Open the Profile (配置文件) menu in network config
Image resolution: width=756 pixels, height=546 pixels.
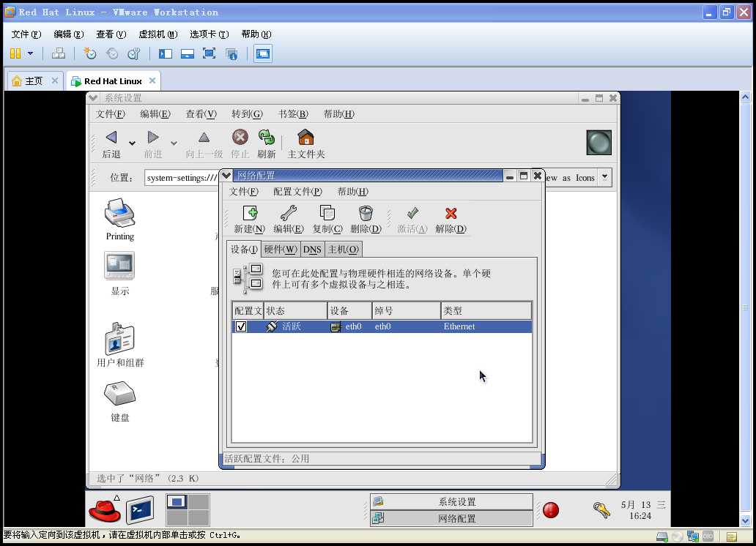(x=297, y=192)
